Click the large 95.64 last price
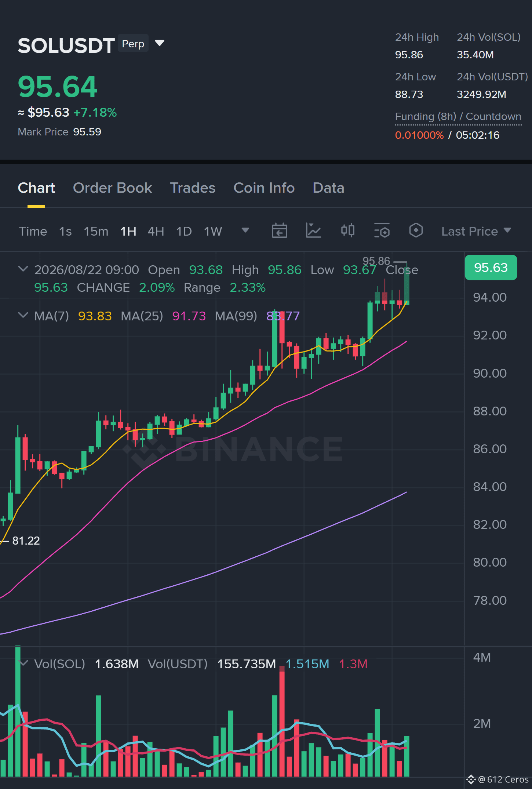Viewport: 532px width, 789px height. coord(58,87)
